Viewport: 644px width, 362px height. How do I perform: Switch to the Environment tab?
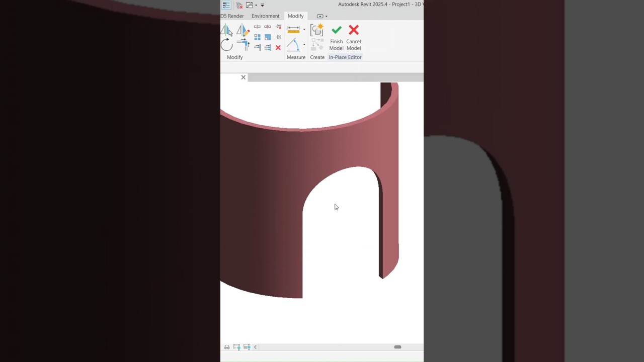[266, 16]
